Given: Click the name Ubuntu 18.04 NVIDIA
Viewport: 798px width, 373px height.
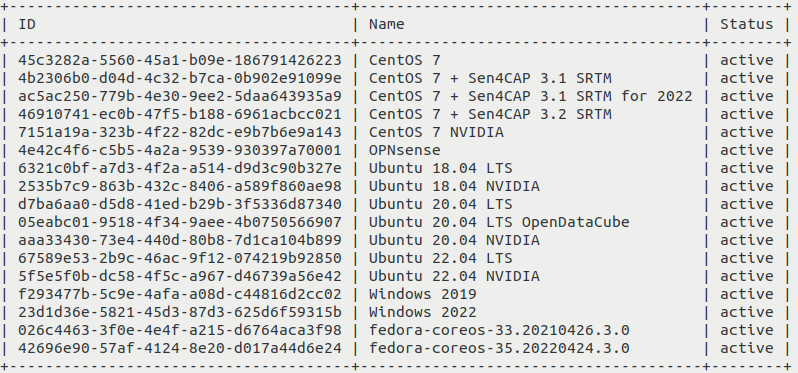Looking at the screenshot, I should click(454, 186).
